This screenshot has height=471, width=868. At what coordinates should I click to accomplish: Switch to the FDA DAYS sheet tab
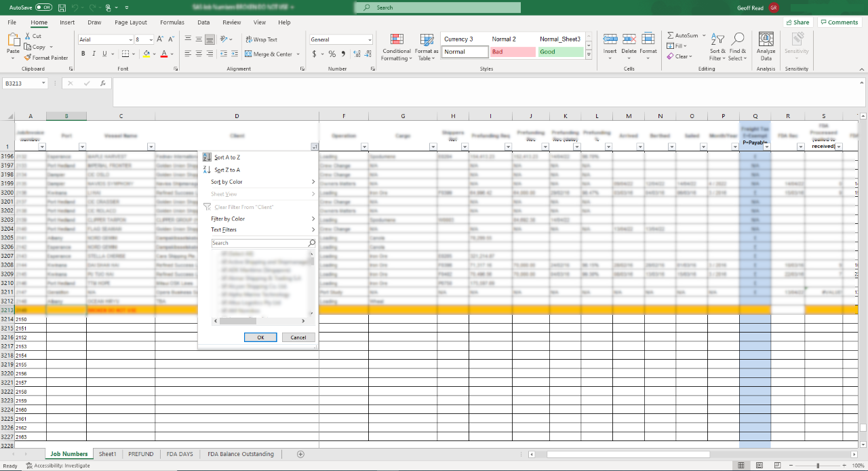(x=180, y=454)
